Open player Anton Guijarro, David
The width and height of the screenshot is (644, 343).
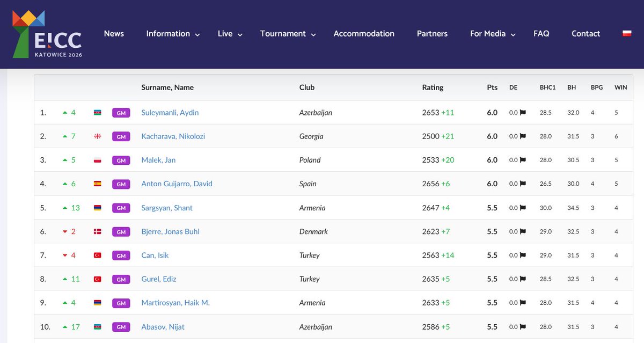tap(177, 184)
